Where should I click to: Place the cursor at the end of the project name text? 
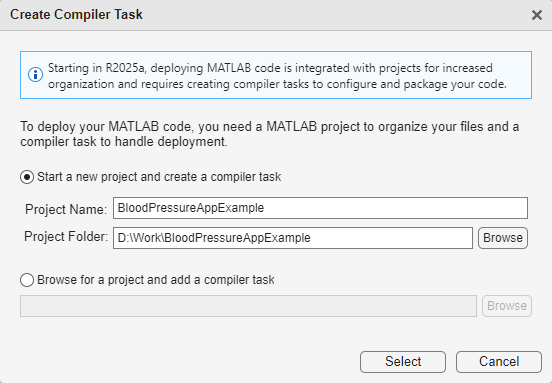265,208
